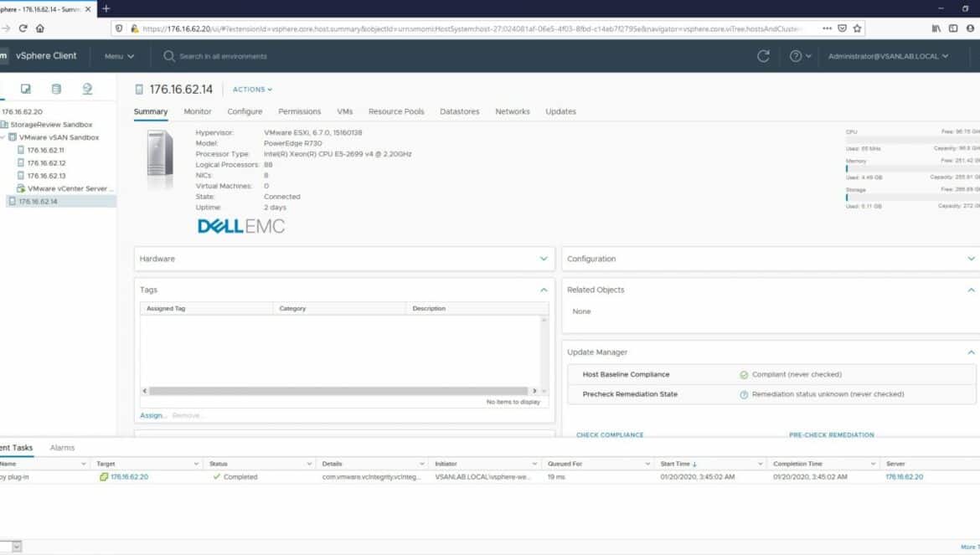Open the browser sidebar toggle icon
This screenshot has width=980, height=555.
953,28
